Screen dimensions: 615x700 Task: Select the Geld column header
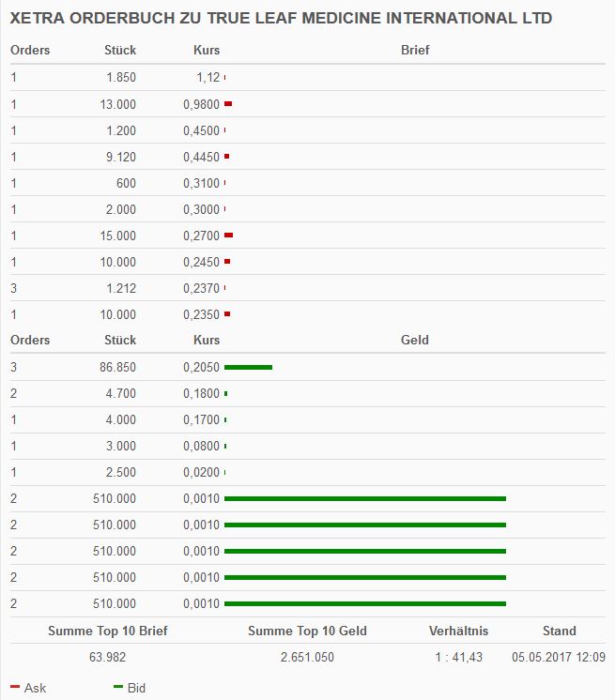414,340
